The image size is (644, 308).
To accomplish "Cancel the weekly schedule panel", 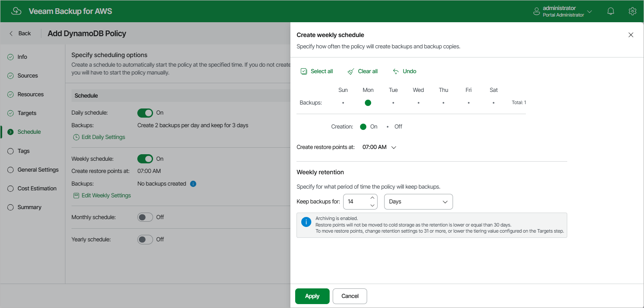I will [350, 296].
